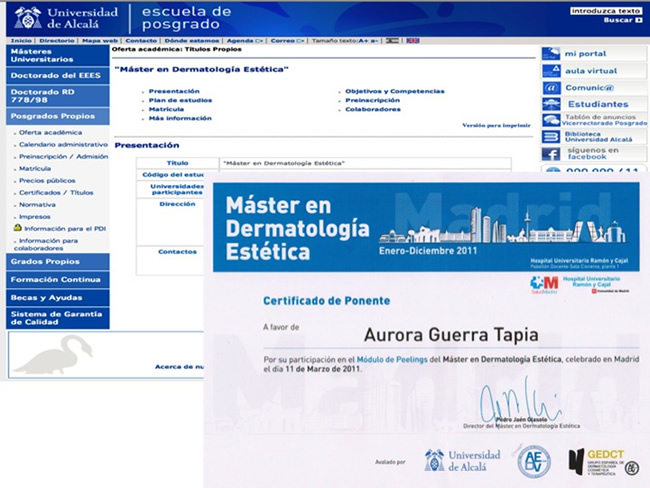Open Información para colaboradores link

tap(46, 244)
